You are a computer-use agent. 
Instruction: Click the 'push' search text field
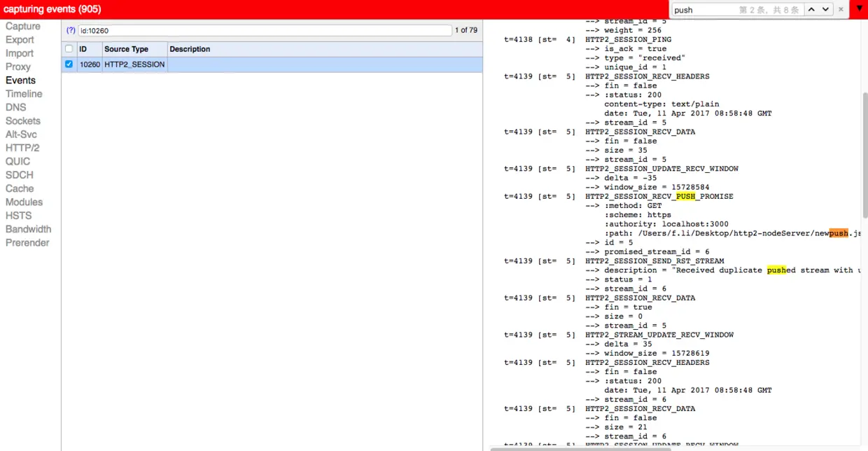point(700,9)
